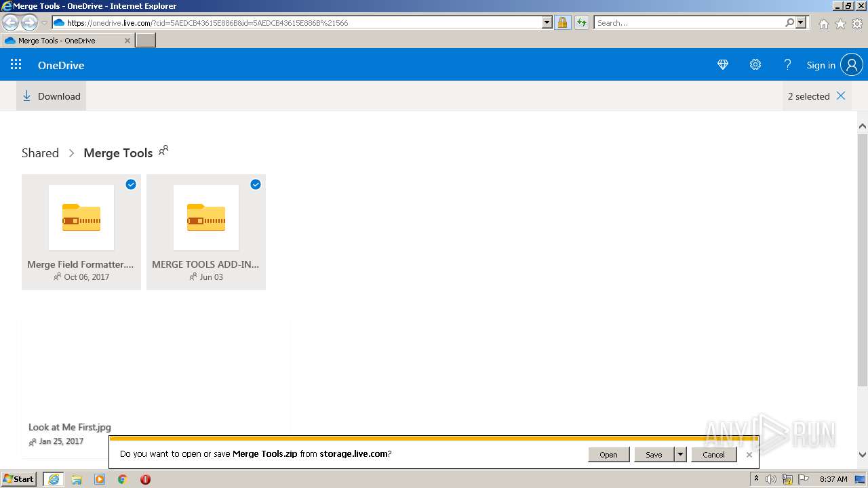Viewport: 868px width, 488px height.
Task: Click the red Opera-style taskbar icon
Action: (x=145, y=479)
